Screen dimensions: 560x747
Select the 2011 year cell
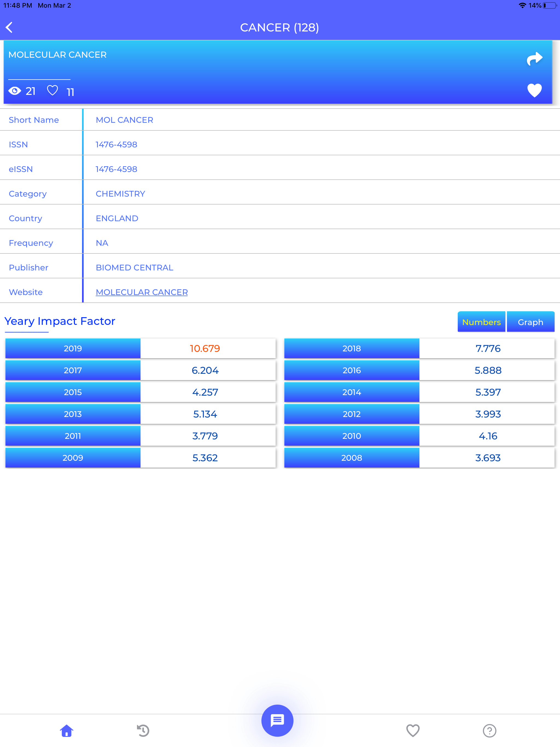73,436
